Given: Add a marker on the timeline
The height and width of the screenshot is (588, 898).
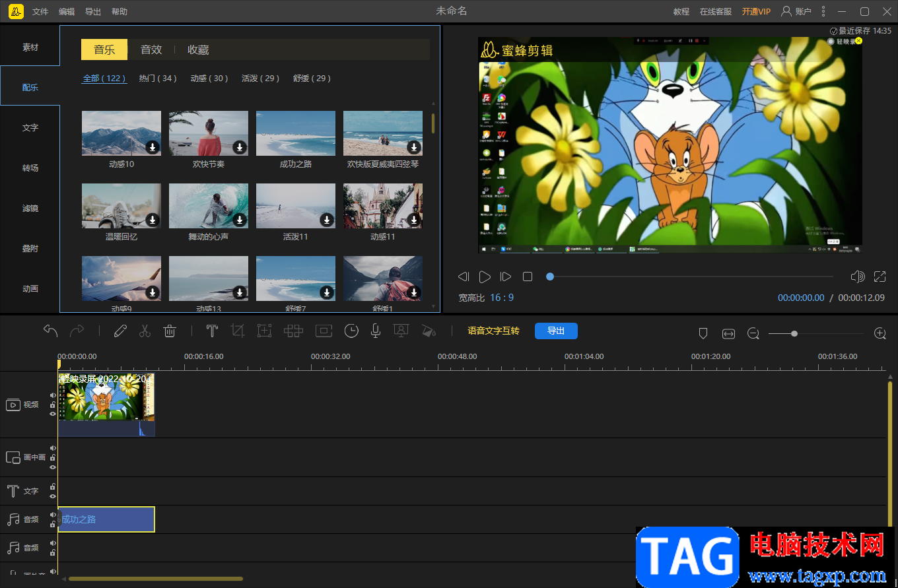Looking at the screenshot, I should click(703, 334).
